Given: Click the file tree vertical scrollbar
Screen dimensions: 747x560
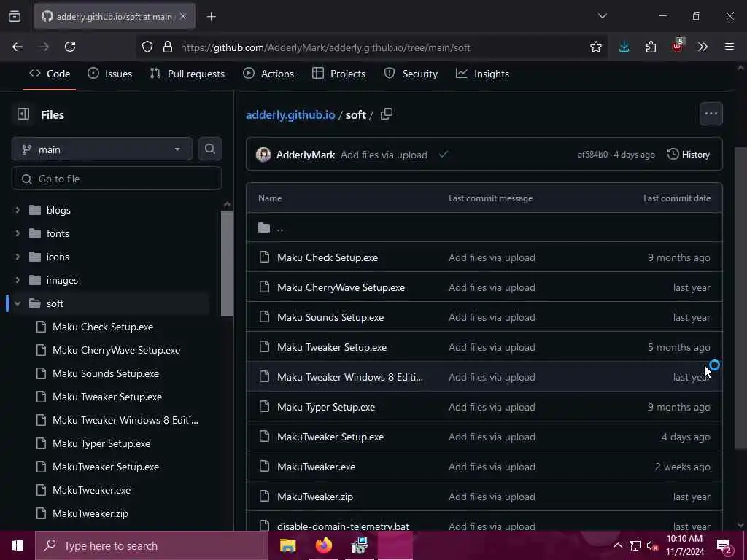Looking at the screenshot, I should pos(227,263).
